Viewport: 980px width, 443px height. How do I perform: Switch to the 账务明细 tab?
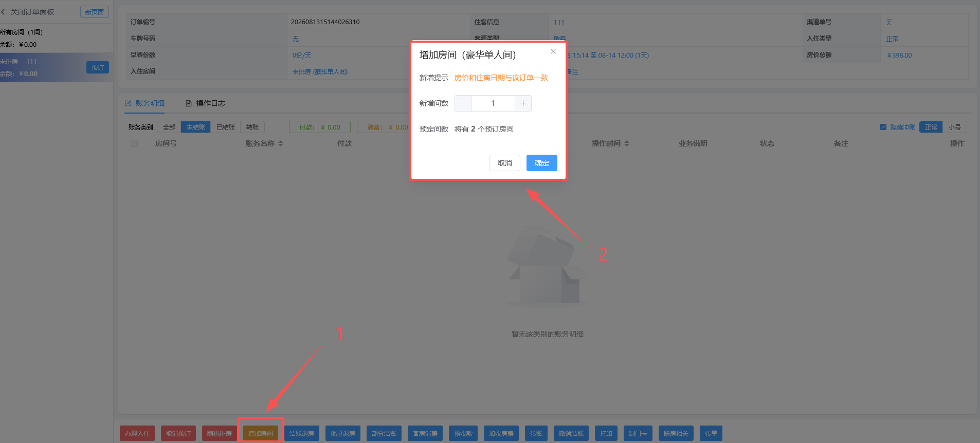[145, 103]
